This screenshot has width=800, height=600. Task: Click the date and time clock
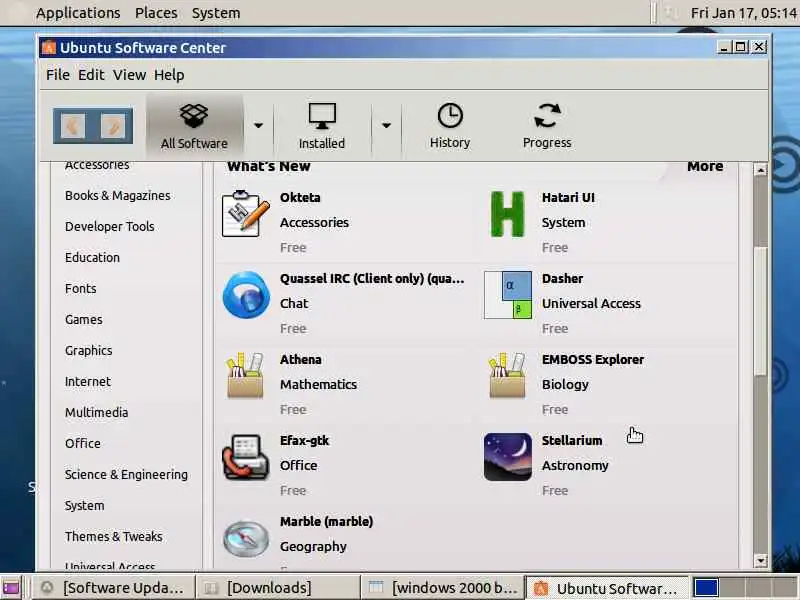coord(744,13)
